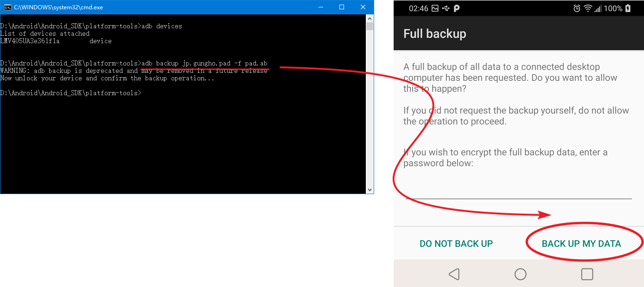Tap the Android recent apps square
Viewport: 644px width, 287px height.
pos(587,274)
